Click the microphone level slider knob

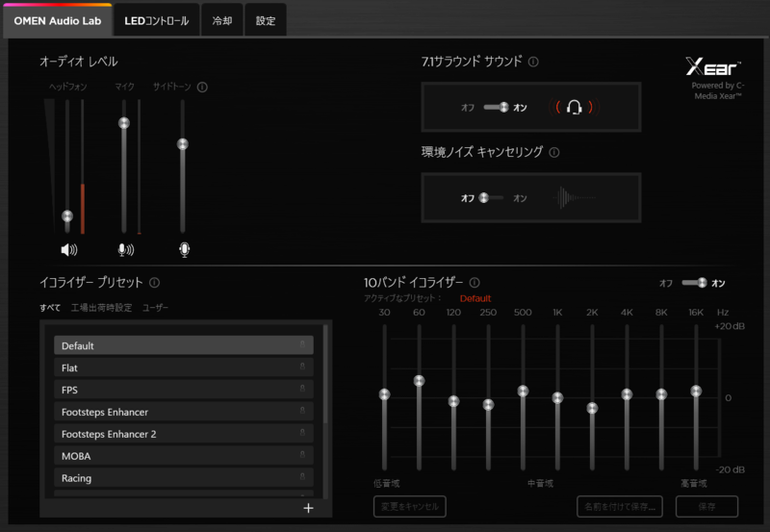pos(124,123)
